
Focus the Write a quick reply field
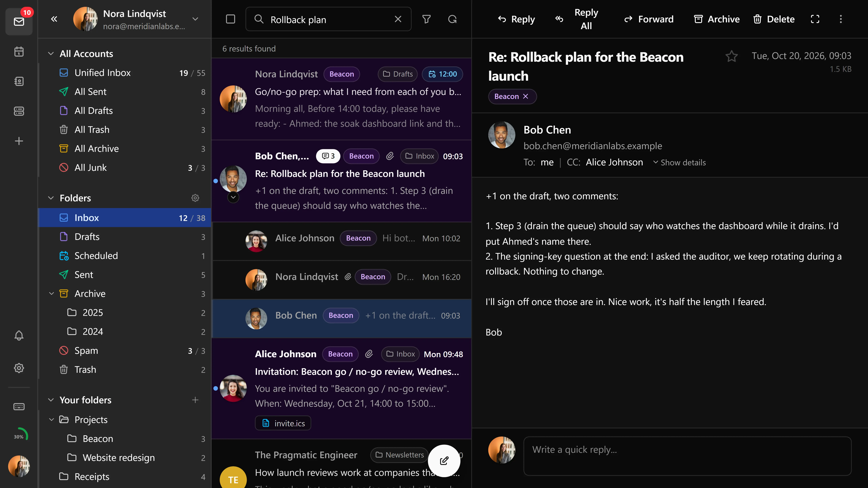(x=687, y=456)
